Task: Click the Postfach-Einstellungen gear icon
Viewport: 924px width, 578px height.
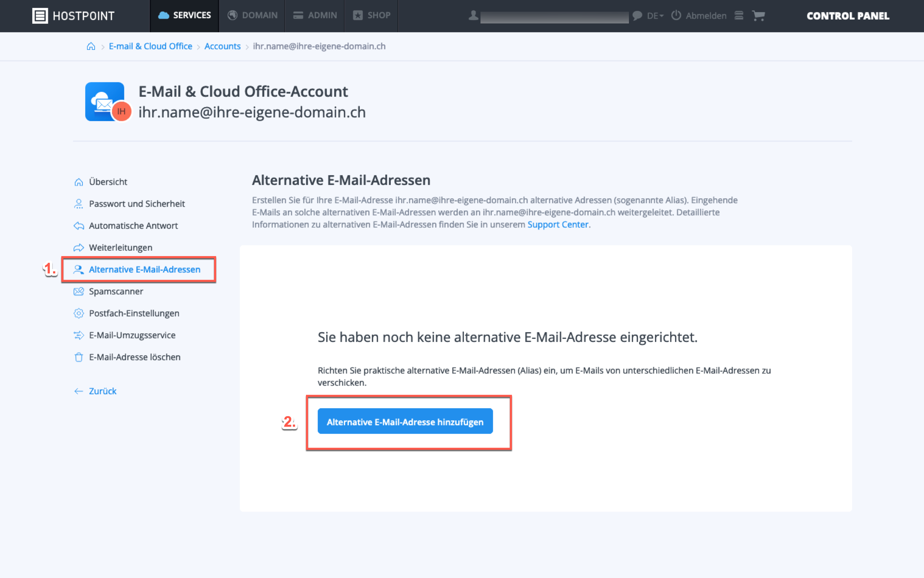Action: [x=79, y=314]
